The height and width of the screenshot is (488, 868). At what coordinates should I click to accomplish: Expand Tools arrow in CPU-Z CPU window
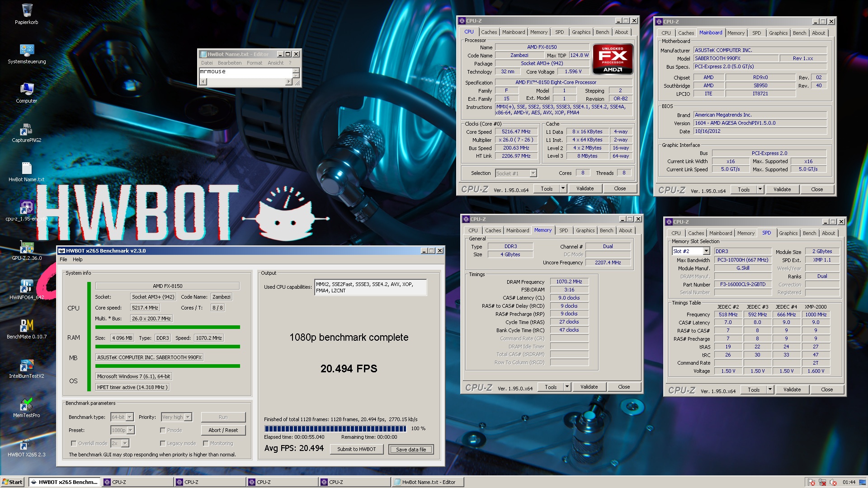(x=563, y=188)
